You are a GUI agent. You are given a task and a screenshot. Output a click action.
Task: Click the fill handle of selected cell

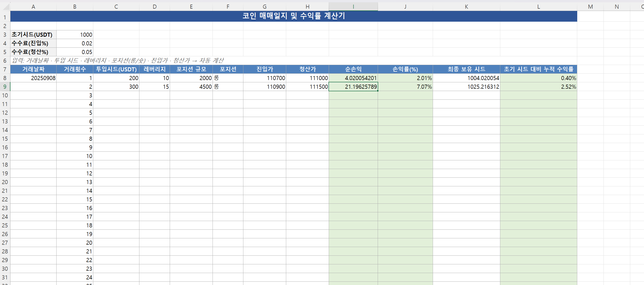pyautogui.click(x=378, y=91)
